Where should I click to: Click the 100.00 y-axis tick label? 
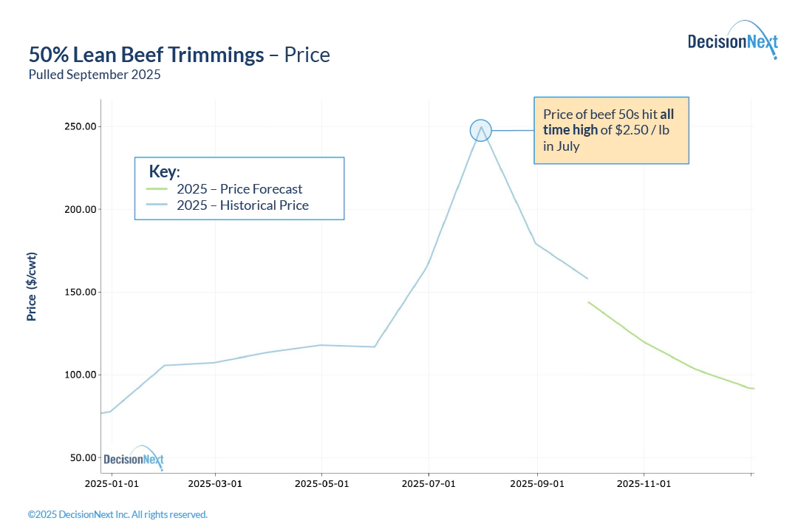coord(80,375)
